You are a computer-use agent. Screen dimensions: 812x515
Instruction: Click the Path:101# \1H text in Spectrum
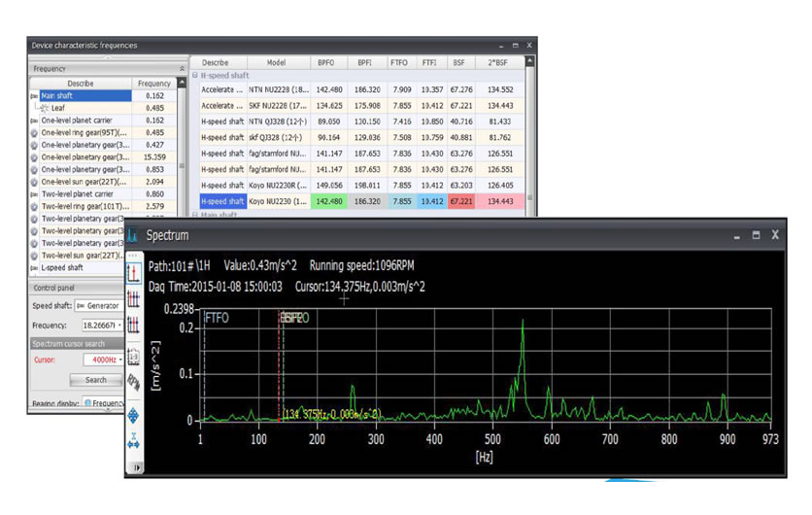pos(180,266)
